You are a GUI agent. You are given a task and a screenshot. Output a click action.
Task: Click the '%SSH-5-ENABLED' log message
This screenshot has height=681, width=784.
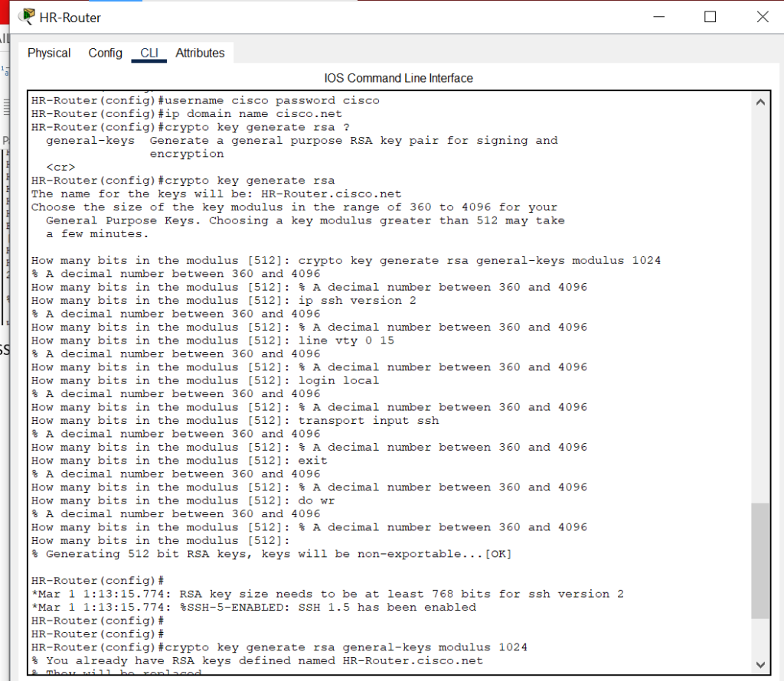click(x=253, y=608)
